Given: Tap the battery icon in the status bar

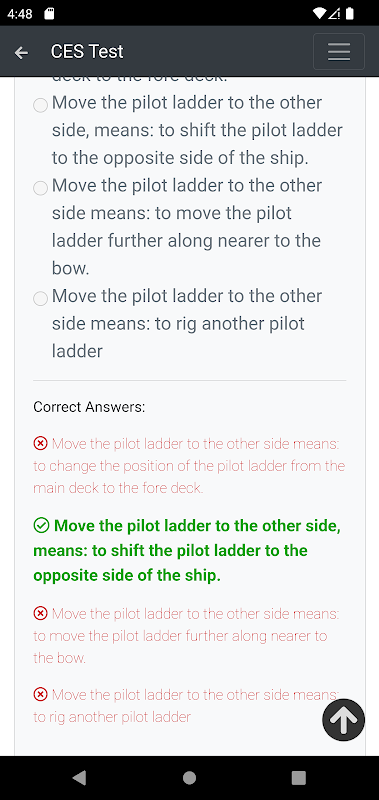Looking at the screenshot, I should pos(350,14).
